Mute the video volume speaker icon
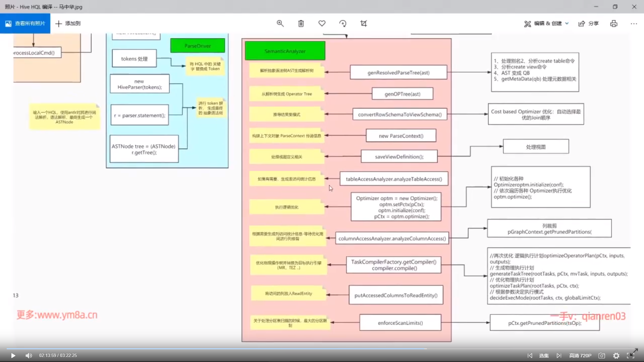Viewport: 644px width, 362px height. pyautogui.click(x=29, y=356)
